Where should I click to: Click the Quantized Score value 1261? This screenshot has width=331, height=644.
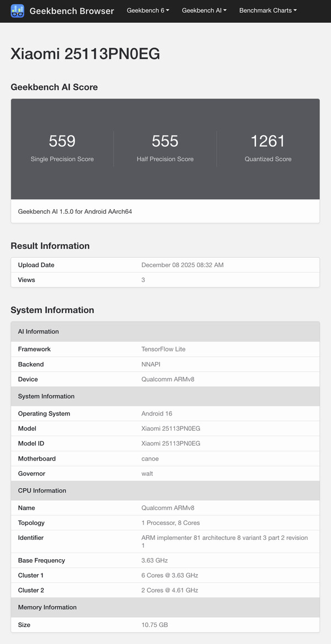[x=268, y=141]
